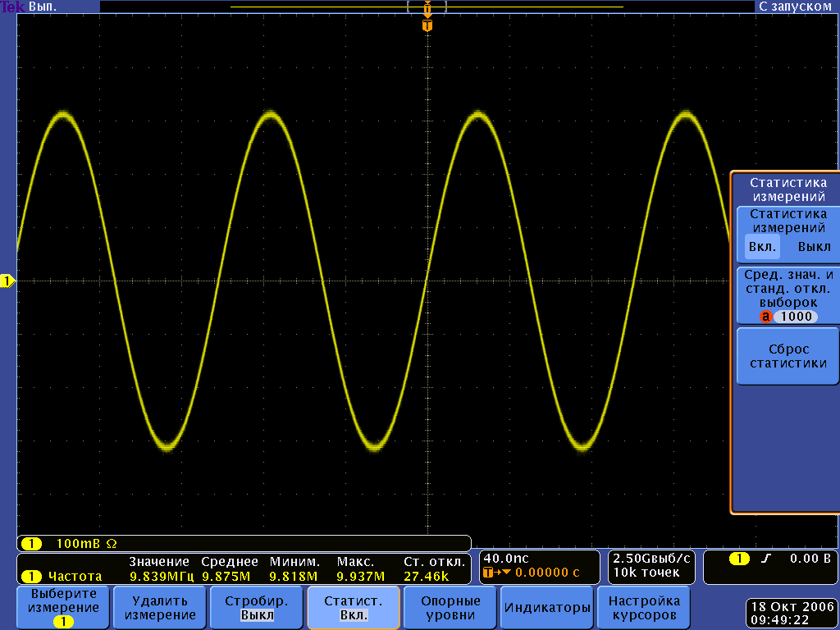Click the orange trigger position T marker
The height and width of the screenshot is (630, 840).
click(x=427, y=25)
